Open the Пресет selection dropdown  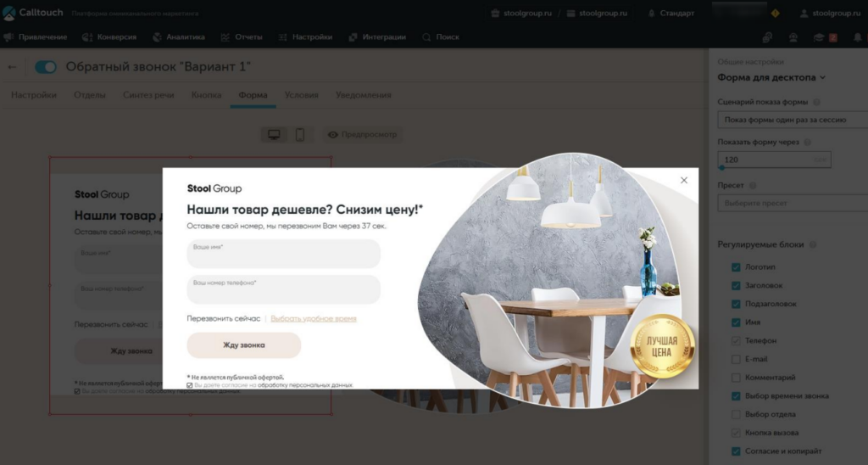[793, 204]
